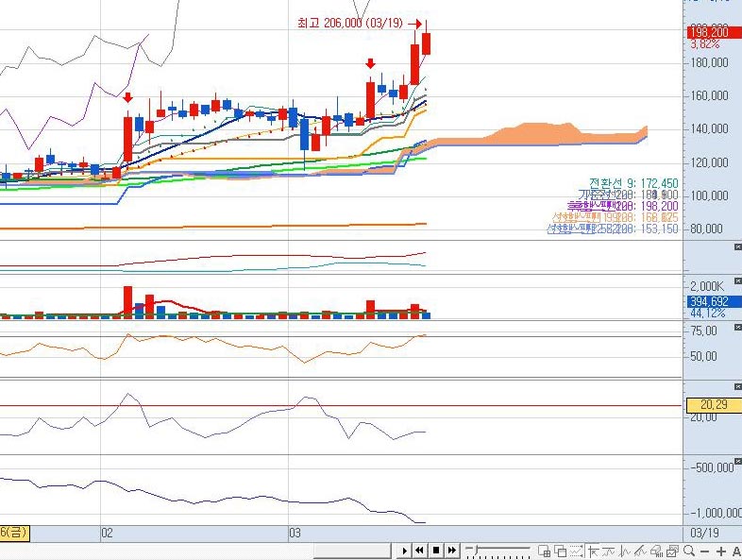Click the 03 month label on time axis
The width and height of the screenshot is (742, 560).
tap(295, 534)
